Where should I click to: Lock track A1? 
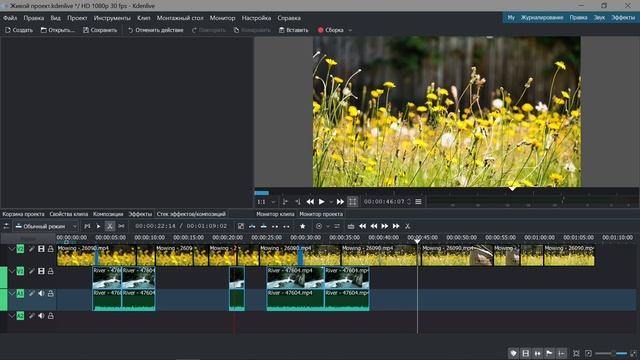(x=51, y=293)
